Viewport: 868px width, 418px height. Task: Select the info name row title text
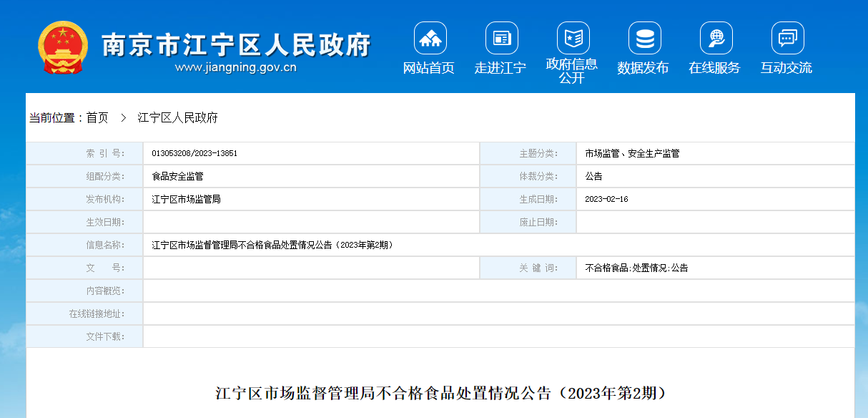tap(272, 245)
